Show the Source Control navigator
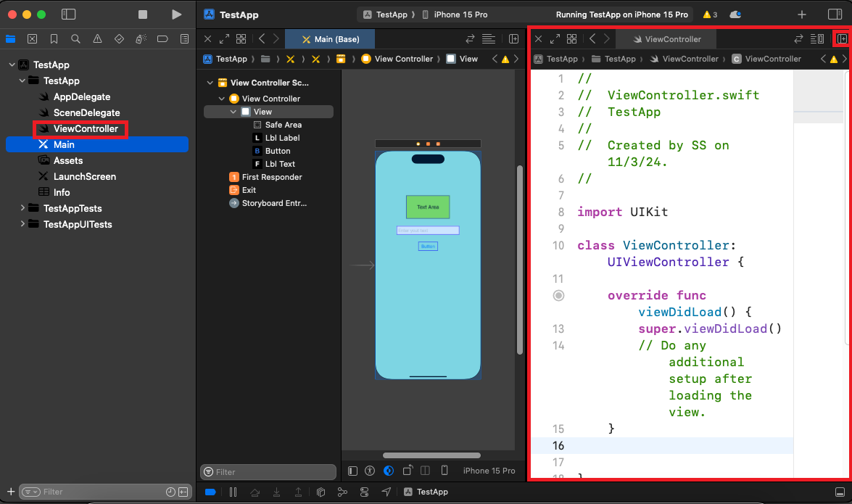Viewport: 852px width, 504px height. [32, 38]
